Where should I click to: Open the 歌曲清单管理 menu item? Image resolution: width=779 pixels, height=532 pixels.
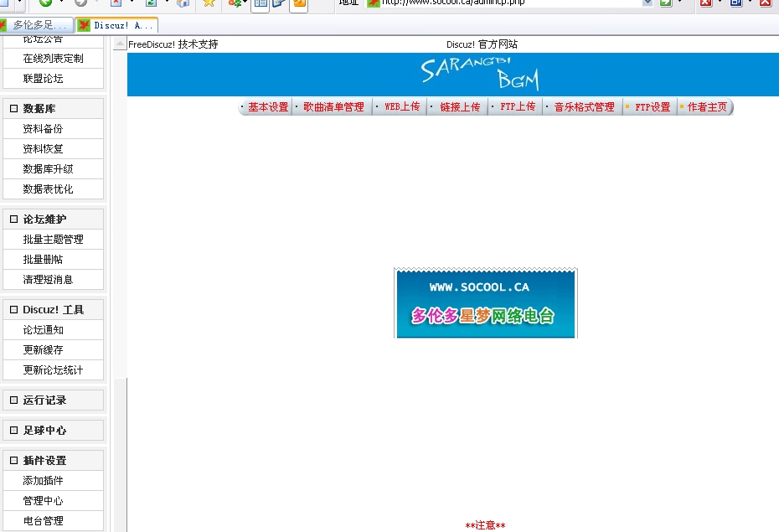333,106
